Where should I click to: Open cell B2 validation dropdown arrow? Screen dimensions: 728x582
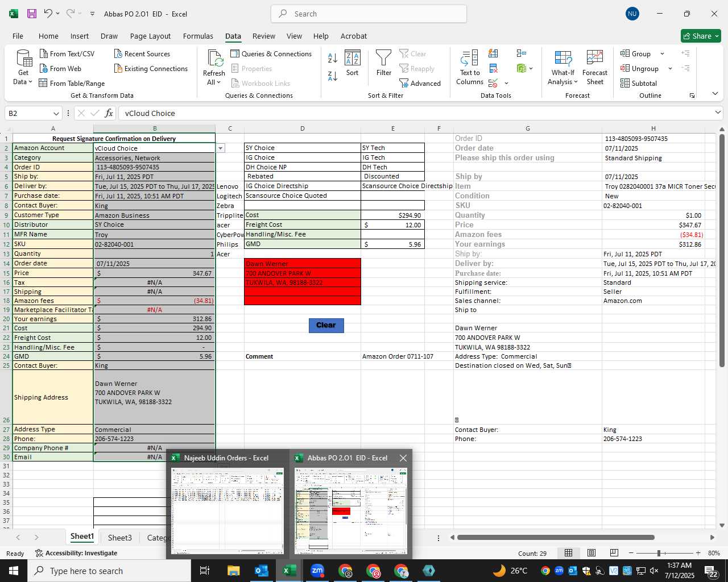(x=221, y=148)
